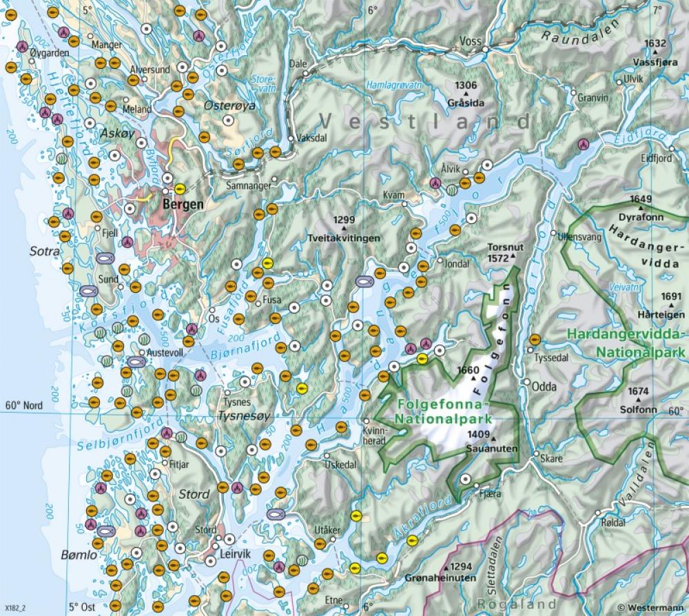The height and width of the screenshot is (616, 689).
Task: Click the Bergen city name
Action: (x=182, y=204)
